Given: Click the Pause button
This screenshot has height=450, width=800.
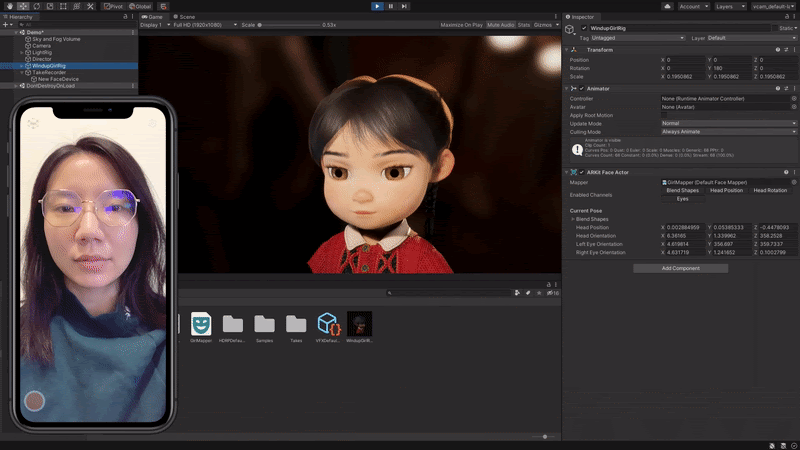Looking at the screenshot, I should point(390,6).
